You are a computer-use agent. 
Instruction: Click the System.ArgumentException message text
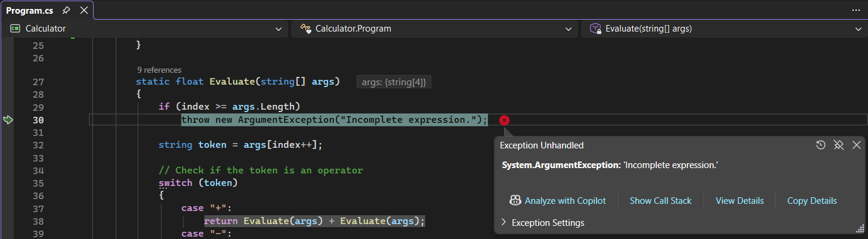click(x=610, y=165)
